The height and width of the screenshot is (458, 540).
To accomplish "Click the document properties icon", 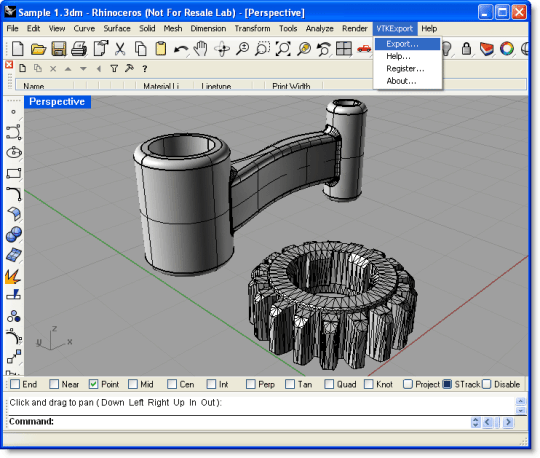I will [x=100, y=49].
